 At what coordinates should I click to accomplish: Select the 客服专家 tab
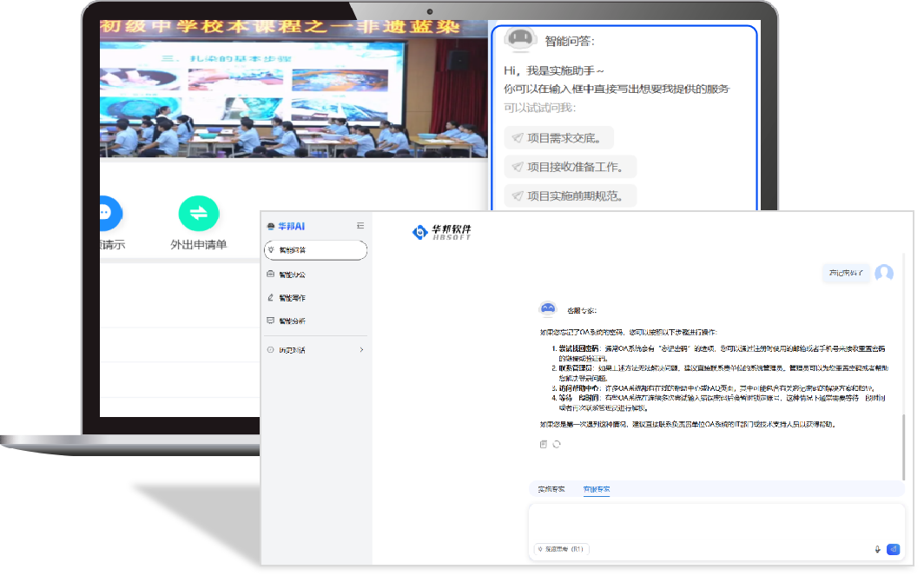click(597, 488)
